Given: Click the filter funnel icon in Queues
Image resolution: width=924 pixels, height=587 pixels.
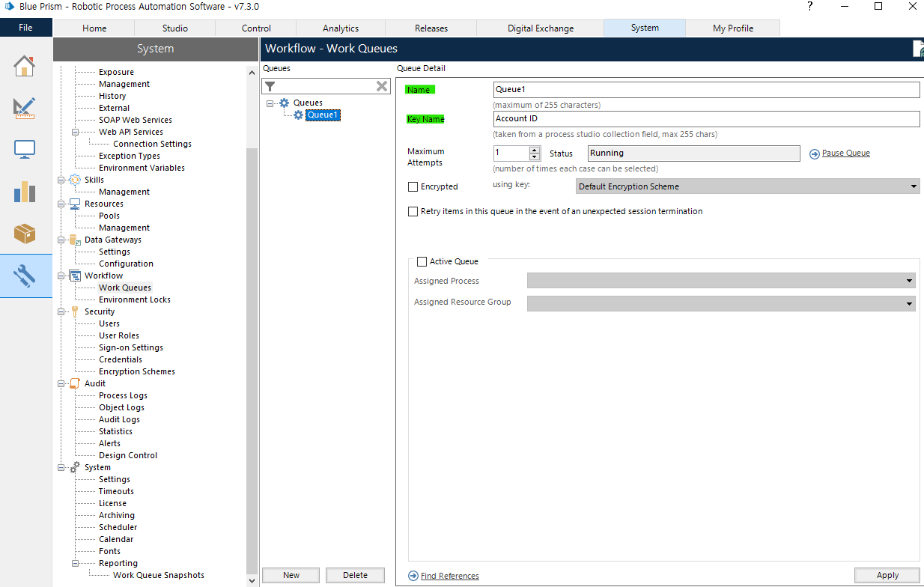Looking at the screenshot, I should click(270, 86).
